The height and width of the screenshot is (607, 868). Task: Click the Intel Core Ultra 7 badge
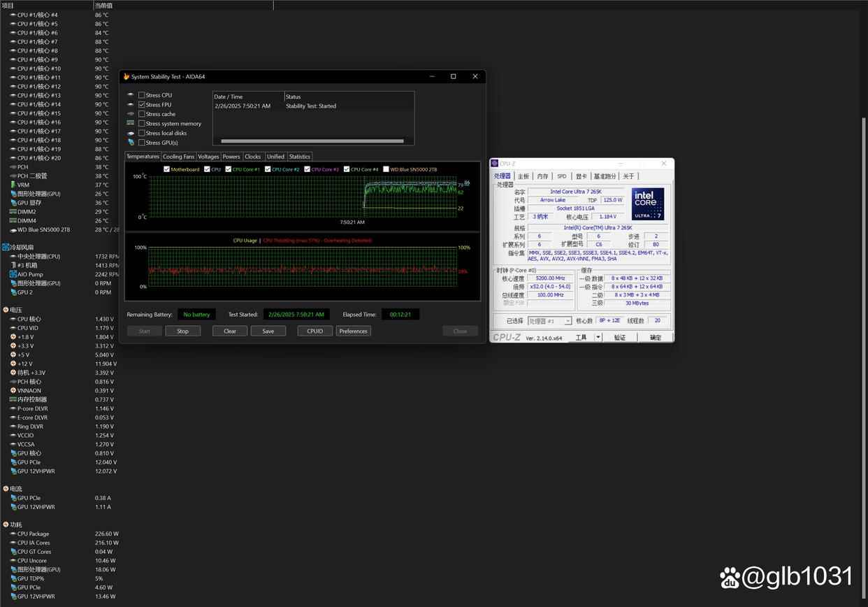(x=647, y=203)
